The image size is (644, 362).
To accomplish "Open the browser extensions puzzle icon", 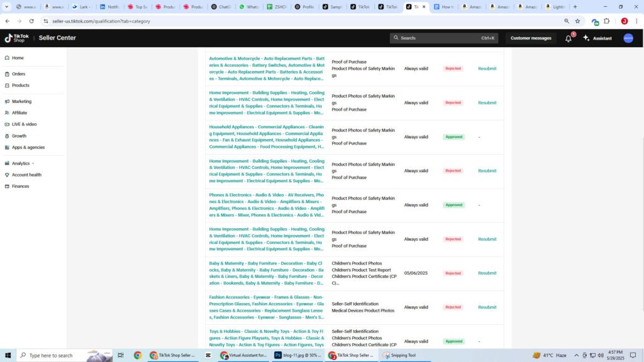I will [607, 21].
